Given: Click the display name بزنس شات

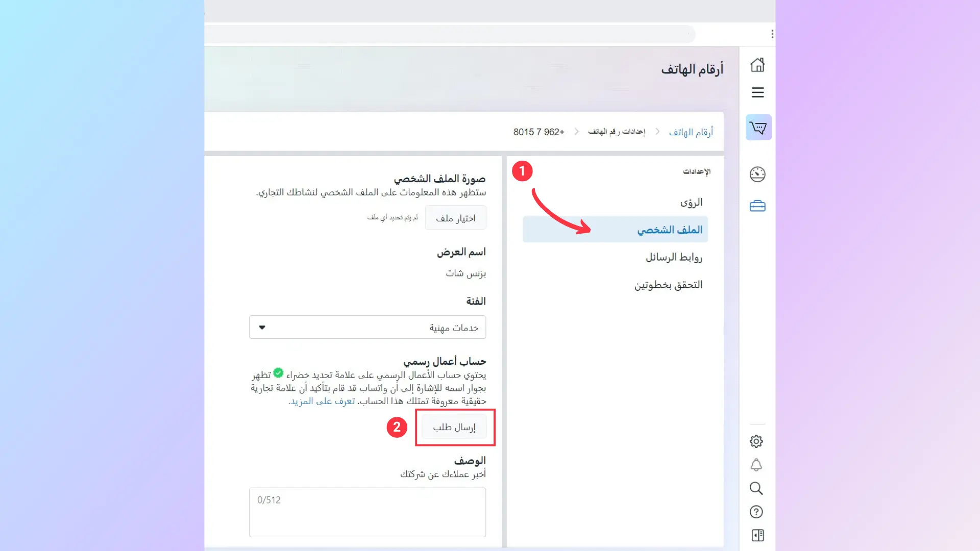Looking at the screenshot, I should (x=465, y=273).
